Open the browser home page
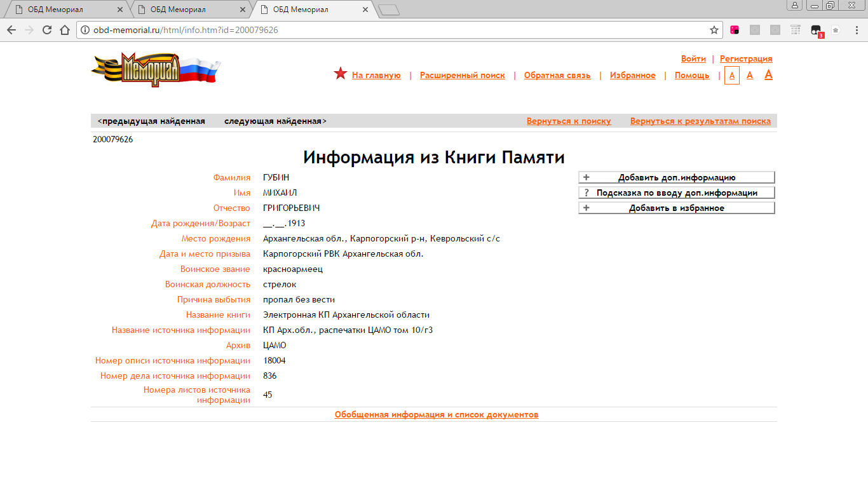868x488 pixels. pos(64,30)
